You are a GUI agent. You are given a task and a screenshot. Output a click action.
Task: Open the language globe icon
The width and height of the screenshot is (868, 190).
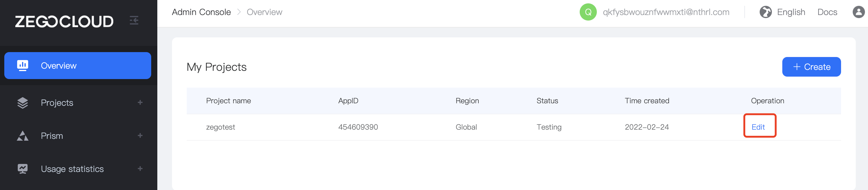[765, 11]
